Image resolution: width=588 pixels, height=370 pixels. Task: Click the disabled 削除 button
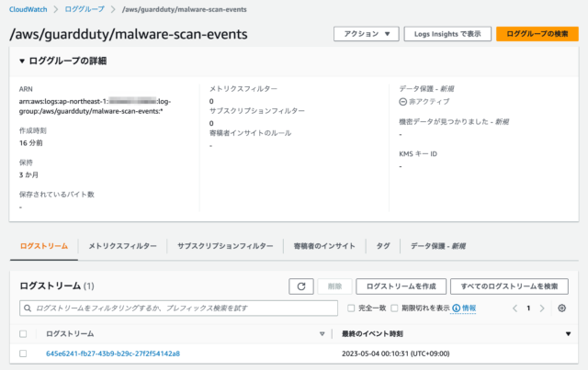pos(334,286)
